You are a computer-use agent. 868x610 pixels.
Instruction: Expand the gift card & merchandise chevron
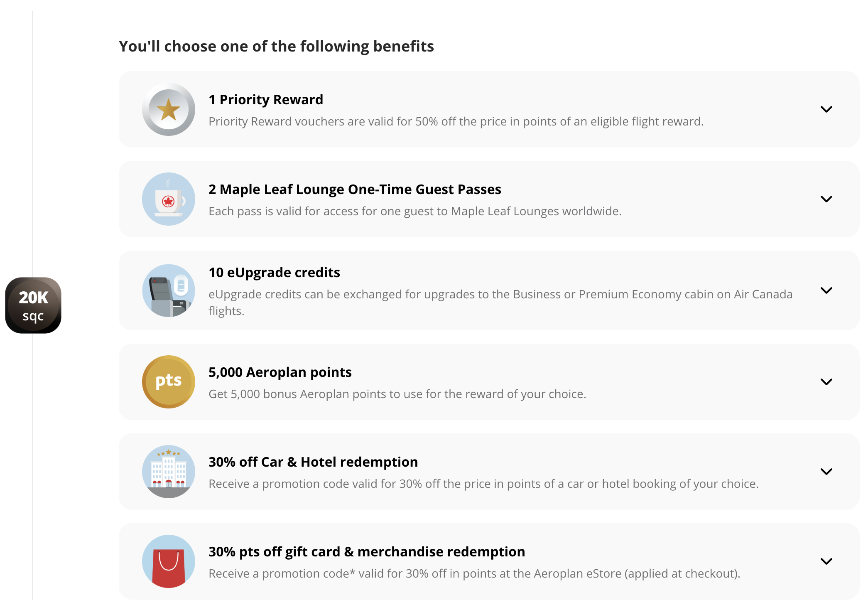(x=826, y=561)
